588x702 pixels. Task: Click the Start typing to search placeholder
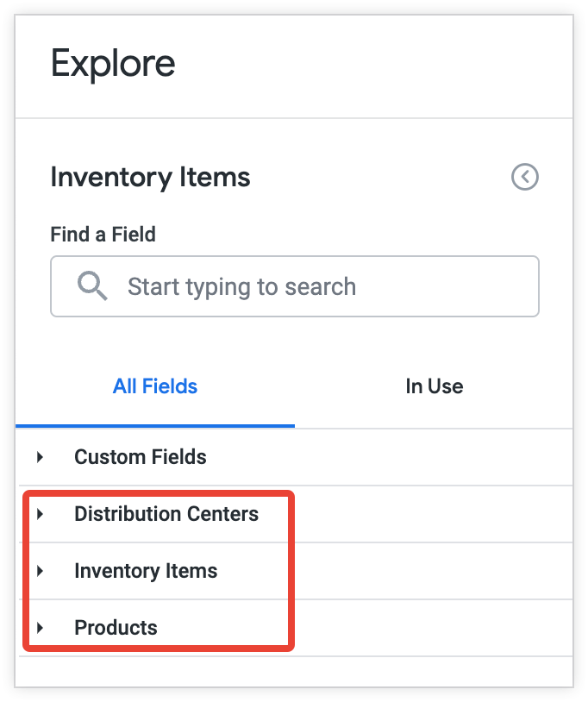point(241,286)
